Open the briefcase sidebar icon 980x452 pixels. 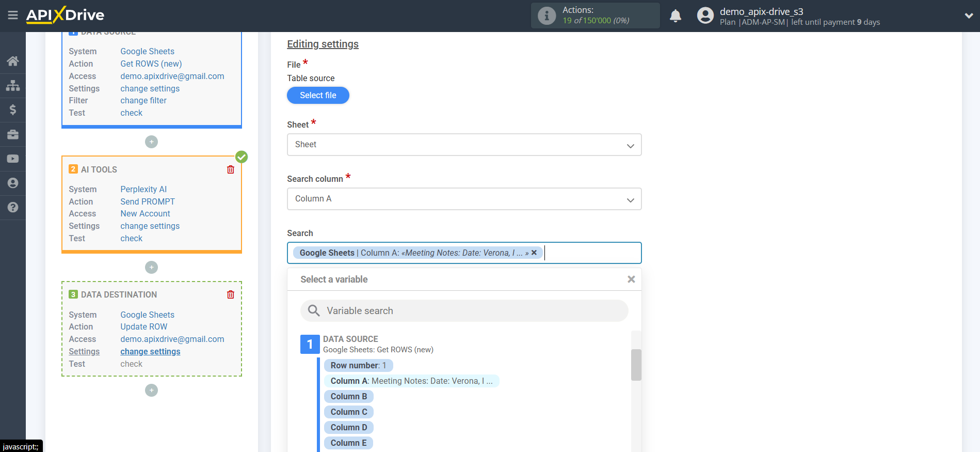pyautogui.click(x=13, y=134)
